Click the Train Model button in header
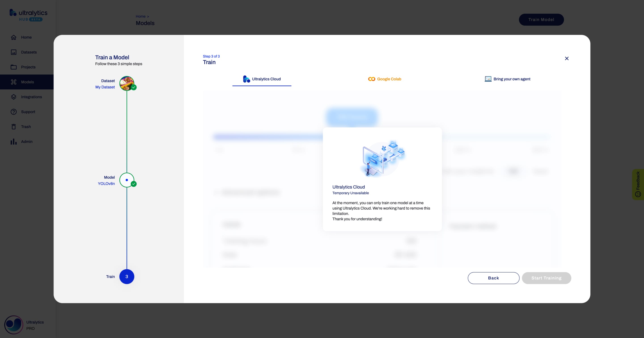 point(541,20)
